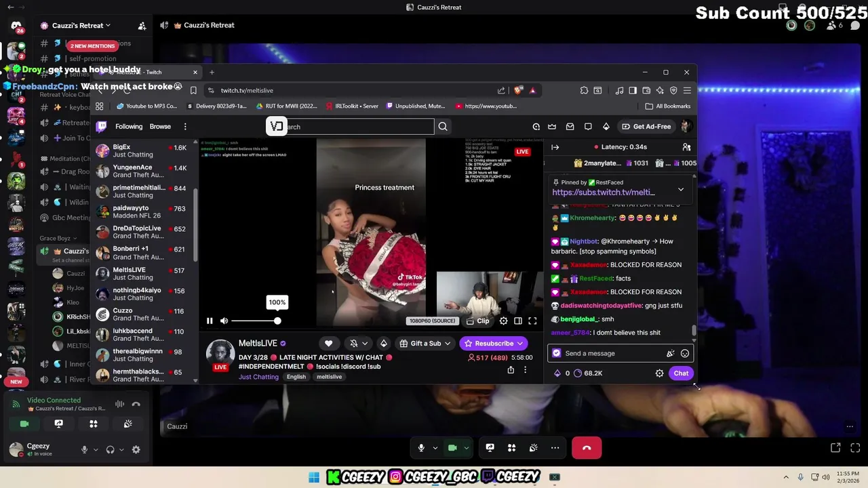Select the English stream tag

point(296,377)
